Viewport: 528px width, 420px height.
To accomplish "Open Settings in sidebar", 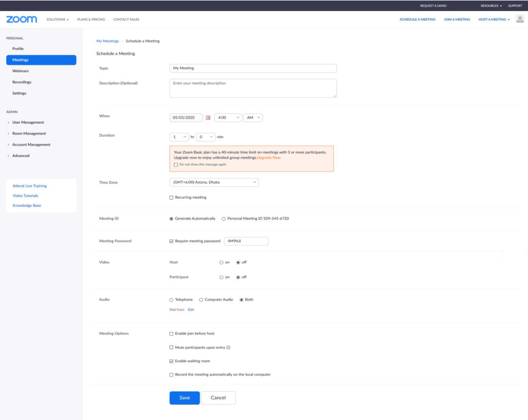I will tap(19, 93).
